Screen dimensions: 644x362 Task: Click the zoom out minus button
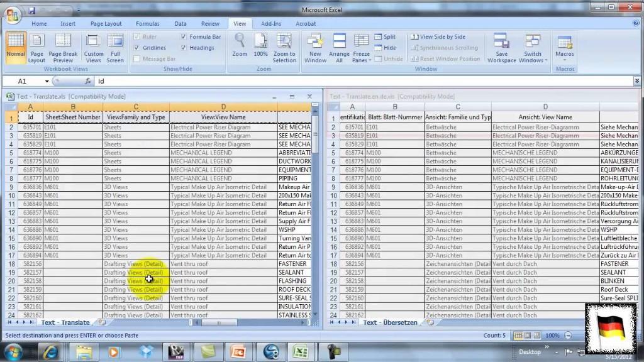coord(568,336)
